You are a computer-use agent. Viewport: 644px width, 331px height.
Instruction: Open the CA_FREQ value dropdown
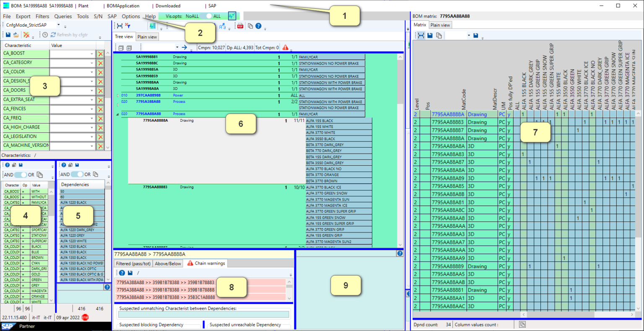92,118
